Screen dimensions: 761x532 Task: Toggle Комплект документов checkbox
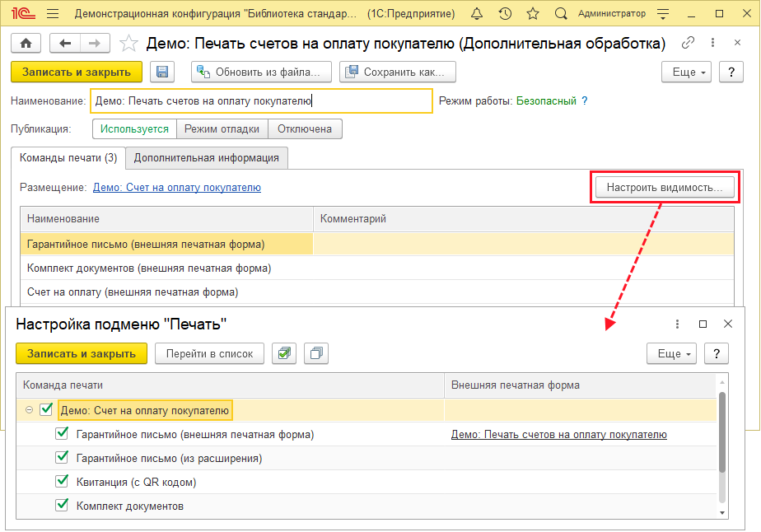pyautogui.click(x=62, y=506)
